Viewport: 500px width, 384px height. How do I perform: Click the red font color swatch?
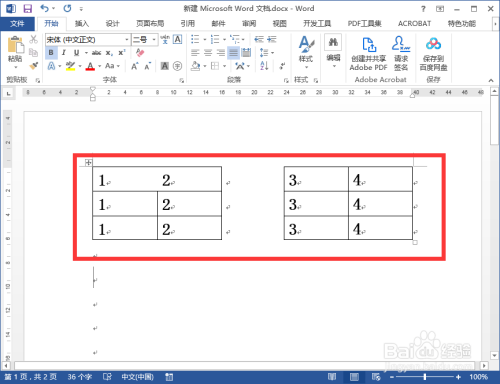(90, 66)
